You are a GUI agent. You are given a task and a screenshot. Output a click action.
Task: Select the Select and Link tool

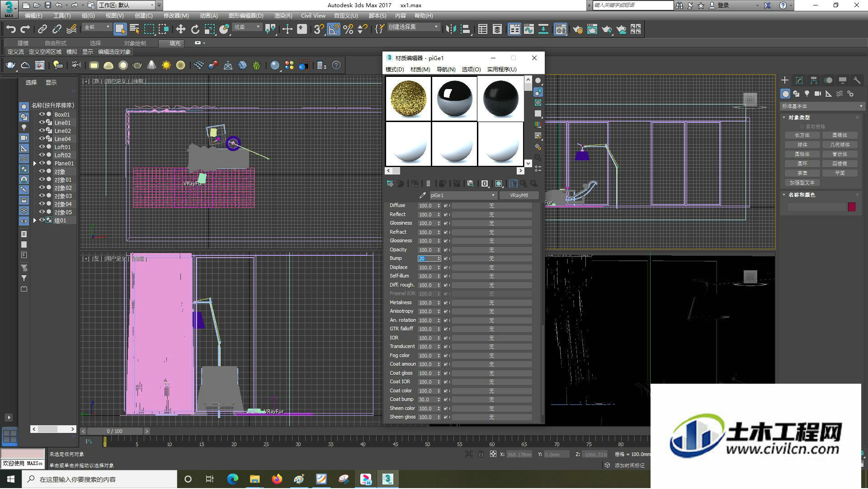point(42,29)
